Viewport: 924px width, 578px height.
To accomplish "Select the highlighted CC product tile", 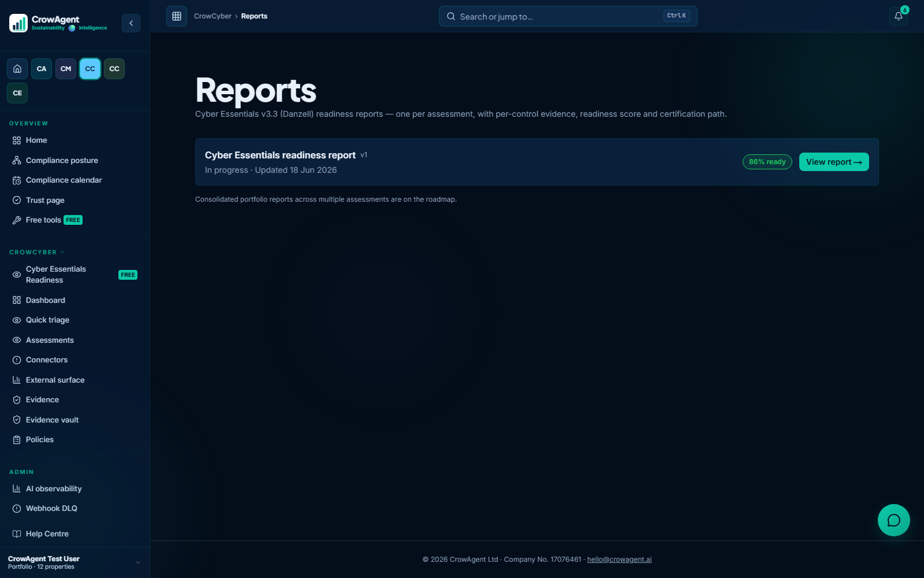I will (x=90, y=69).
